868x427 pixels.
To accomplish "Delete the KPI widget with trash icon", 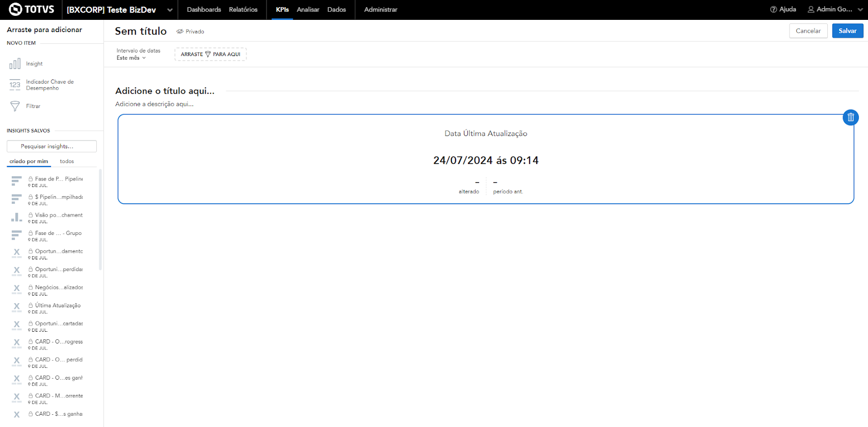I will tap(851, 117).
